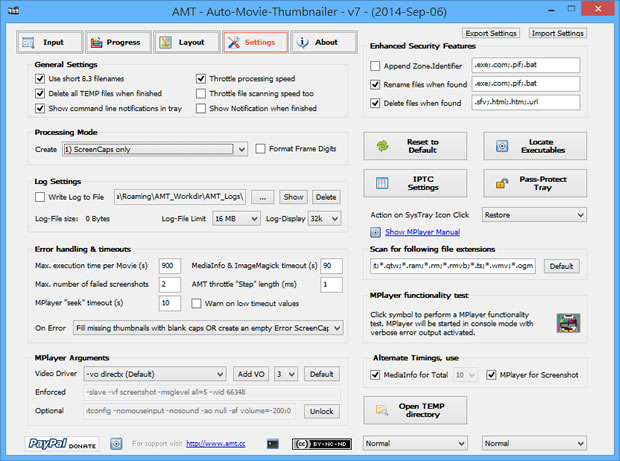This screenshot has height=461, width=620.
Task: Enable Write Log to File
Action: coord(40,197)
